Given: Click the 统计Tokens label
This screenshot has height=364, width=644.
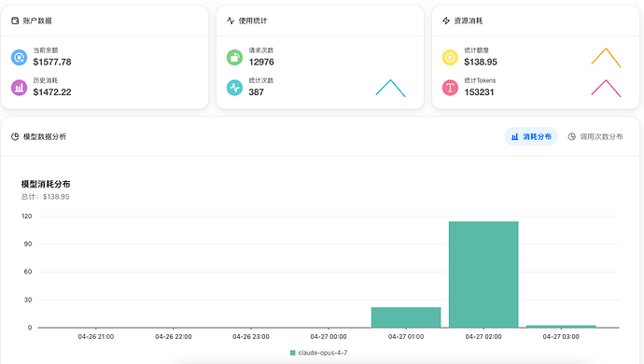Looking at the screenshot, I should tap(480, 80).
